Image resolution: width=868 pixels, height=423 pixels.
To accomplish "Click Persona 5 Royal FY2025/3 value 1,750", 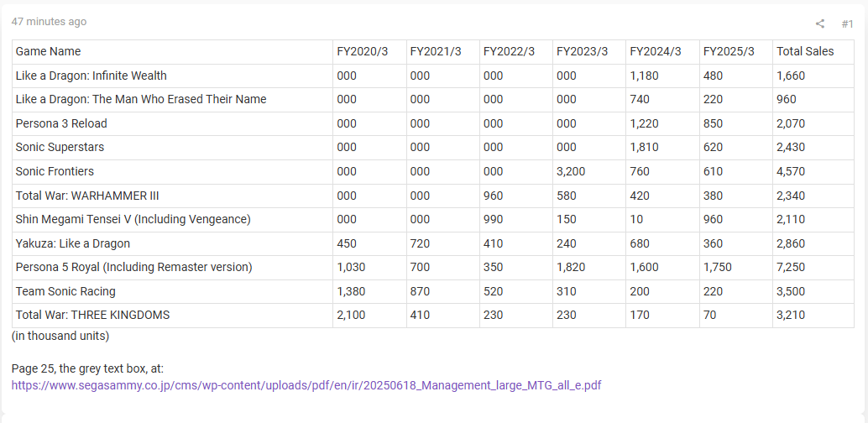I will (x=735, y=268).
